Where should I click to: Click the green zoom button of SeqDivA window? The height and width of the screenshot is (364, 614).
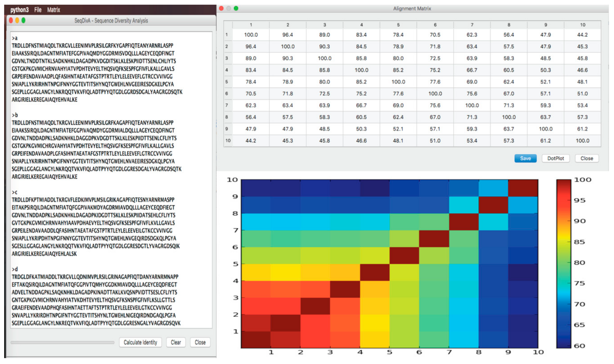pyautogui.click(x=23, y=20)
